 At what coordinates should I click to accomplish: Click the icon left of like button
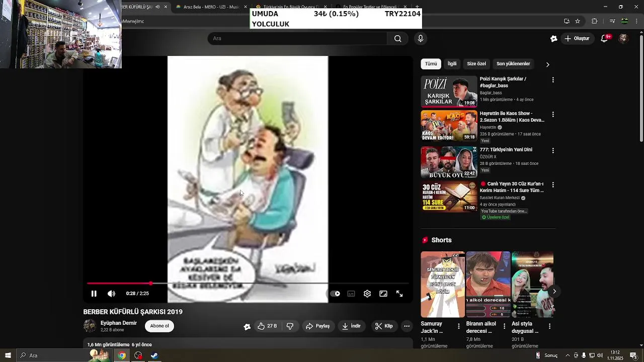(x=247, y=326)
